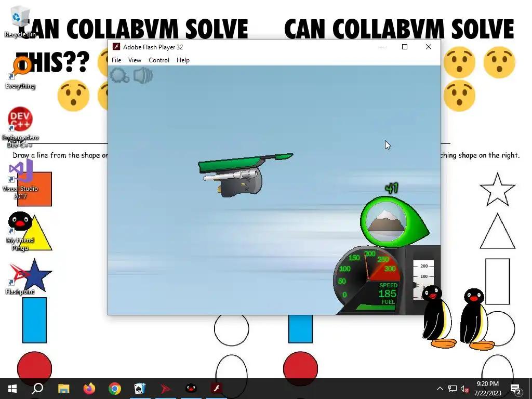Select the Everything search desktop icon

point(20,73)
